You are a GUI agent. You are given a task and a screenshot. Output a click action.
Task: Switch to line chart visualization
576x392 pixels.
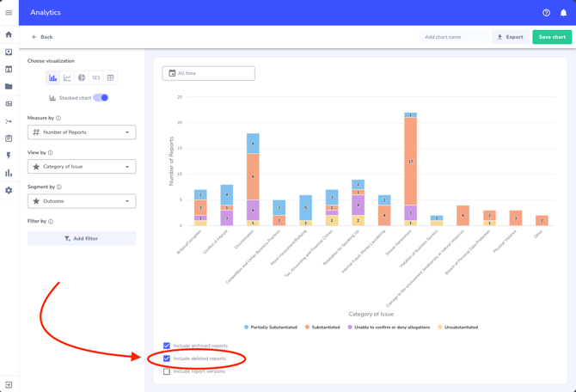pos(67,78)
